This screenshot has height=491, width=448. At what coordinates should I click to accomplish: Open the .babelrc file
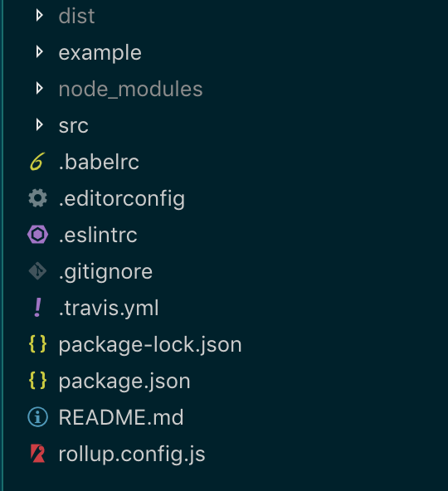(x=99, y=162)
